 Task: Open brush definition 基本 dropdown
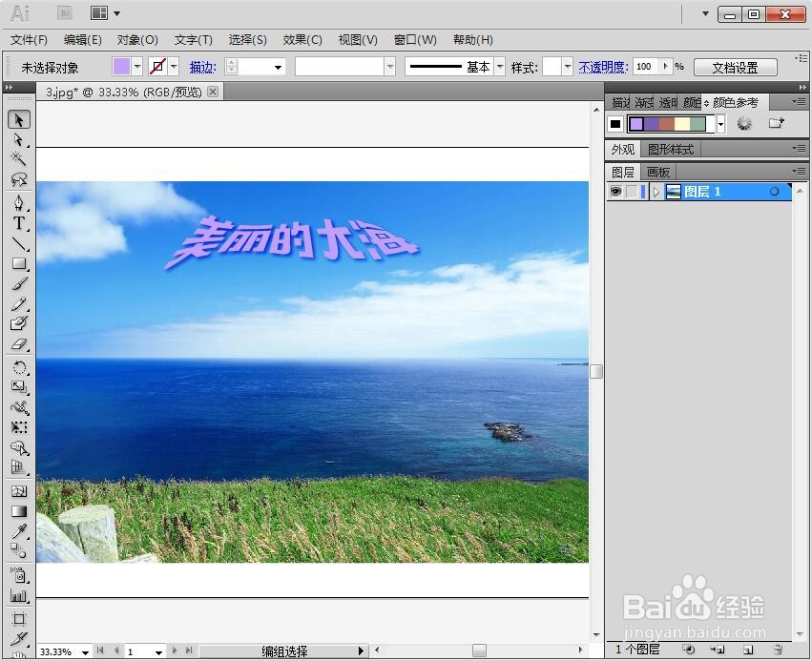point(500,66)
